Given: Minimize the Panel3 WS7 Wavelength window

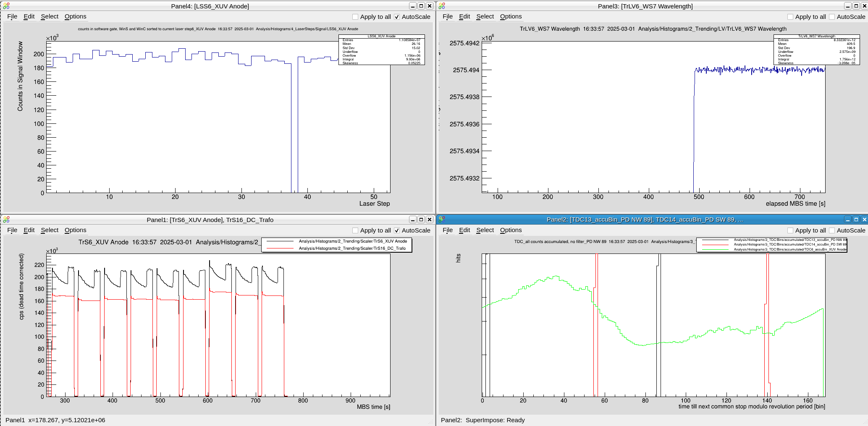Looking at the screenshot, I should pos(848,6).
